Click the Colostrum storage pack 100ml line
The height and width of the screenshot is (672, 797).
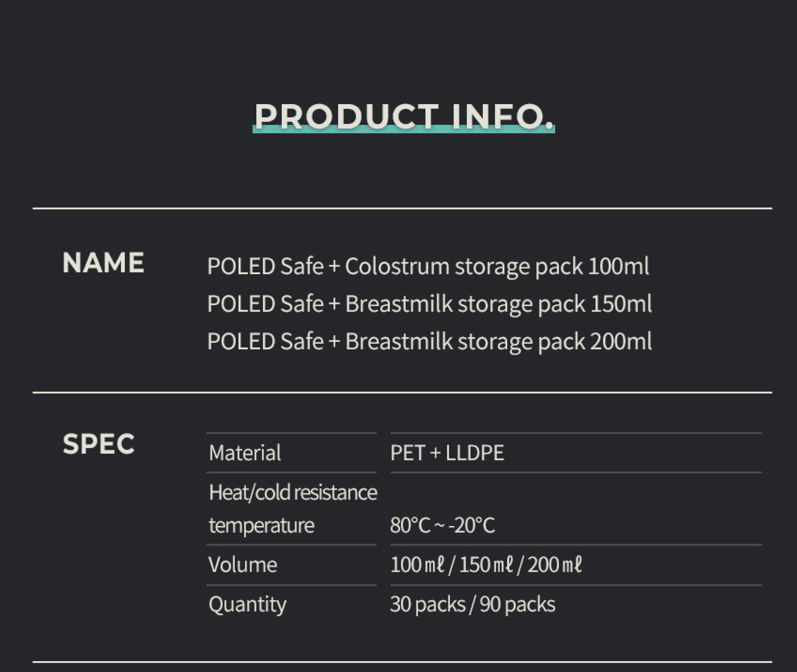click(428, 266)
